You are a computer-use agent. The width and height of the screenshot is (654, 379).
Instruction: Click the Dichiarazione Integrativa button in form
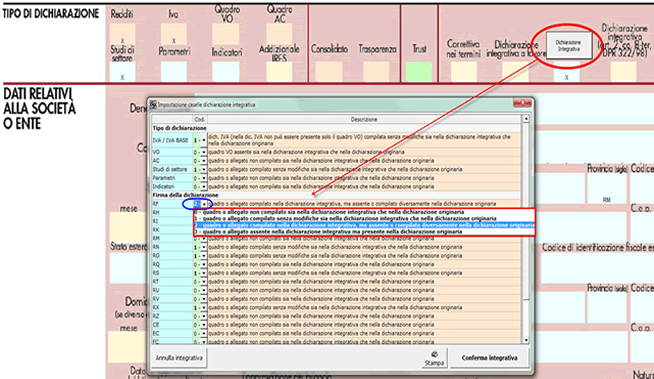(568, 45)
